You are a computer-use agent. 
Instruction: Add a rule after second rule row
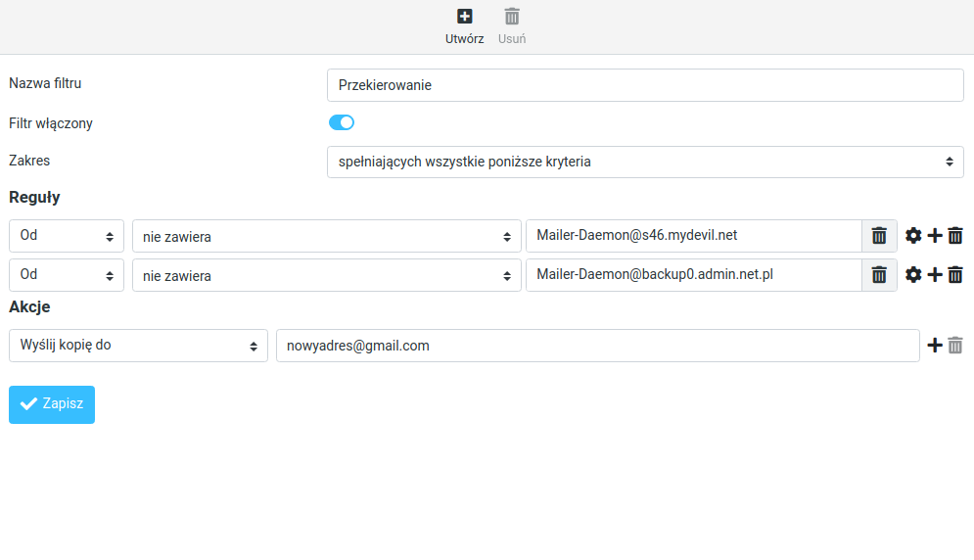point(935,275)
